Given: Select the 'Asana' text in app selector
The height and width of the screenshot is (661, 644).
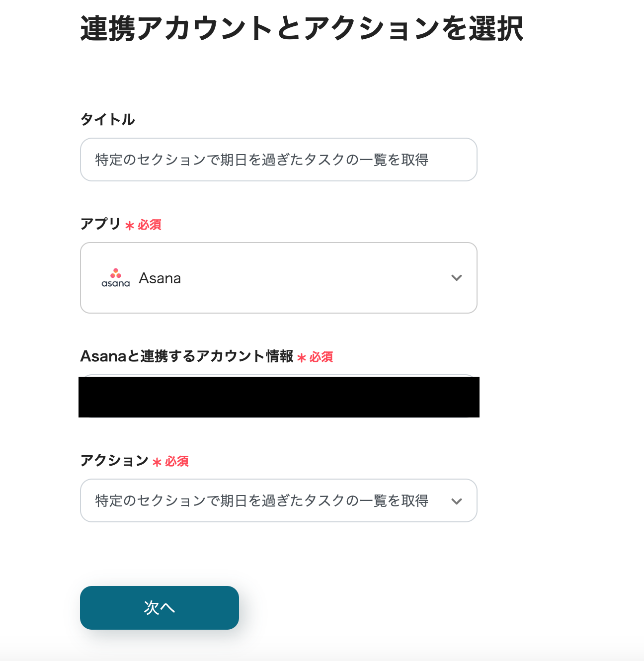Looking at the screenshot, I should (x=160, y=278).
